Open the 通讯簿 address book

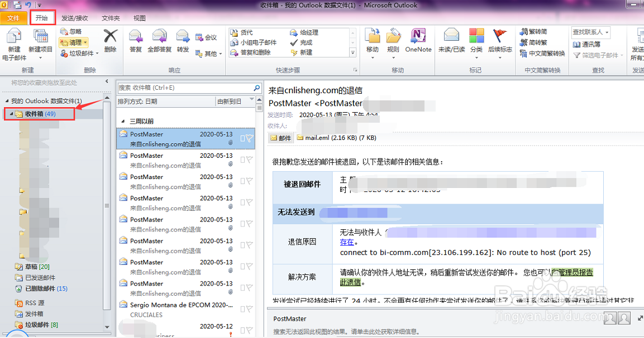coord(586,44)
